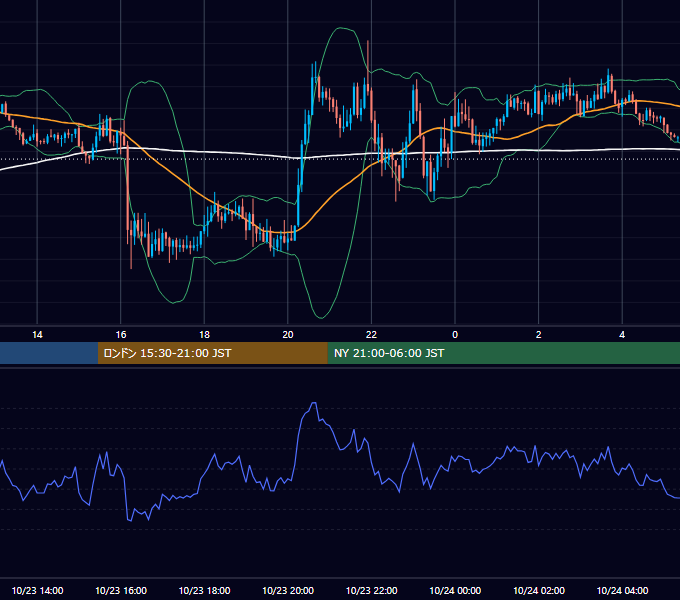
Task: Click the oscillator peak near 20:30
Action: pos(314,403)
